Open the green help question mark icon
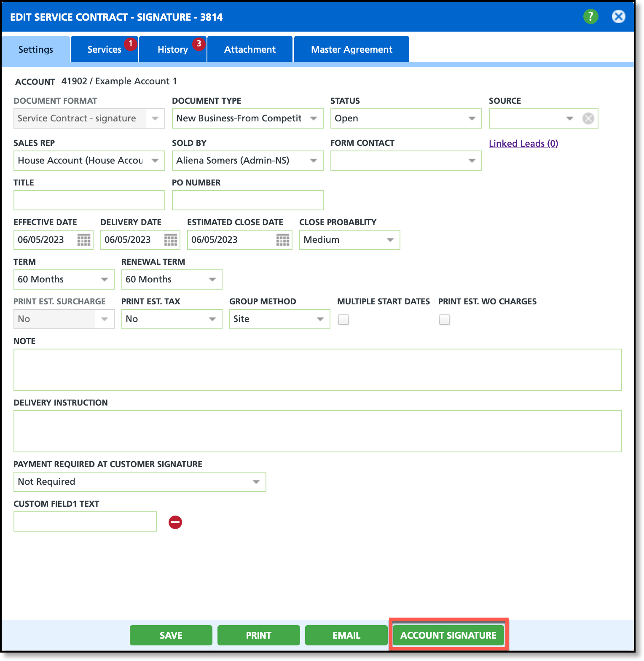The width and height of the screenshot is (644, 661). point(590,17)
